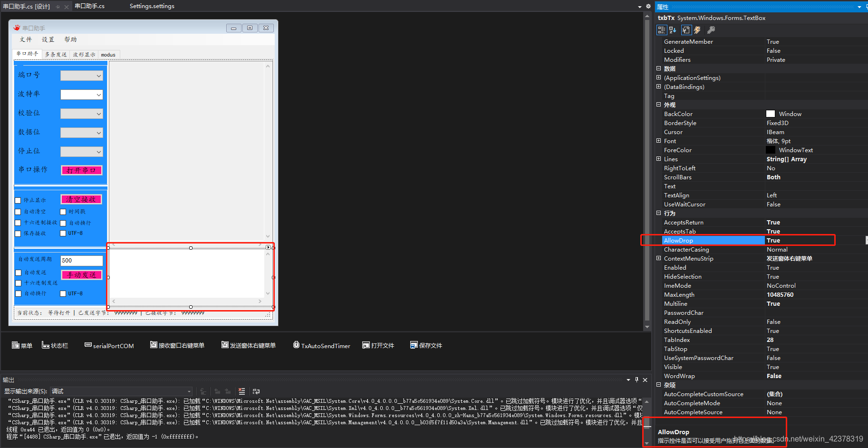Switch to the 波形显示 tab
The width and height of the screenshot is (868, 448).
(x=84, y=55)
